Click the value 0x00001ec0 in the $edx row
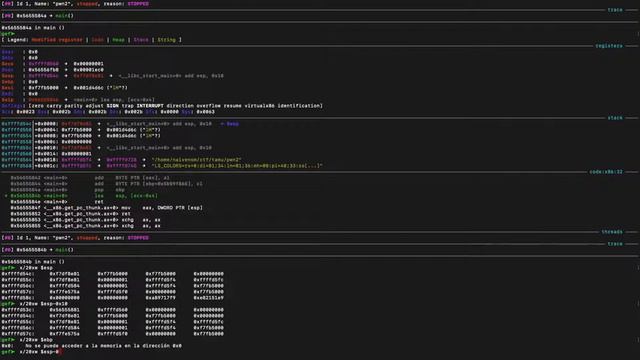Screen dimensions: 640x360 coord(89,70)
